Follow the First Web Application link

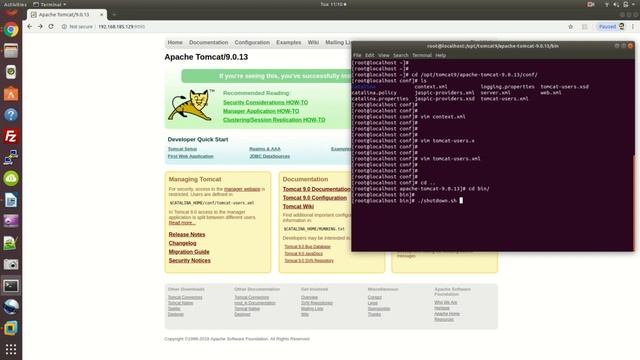(x=190, y=156)
